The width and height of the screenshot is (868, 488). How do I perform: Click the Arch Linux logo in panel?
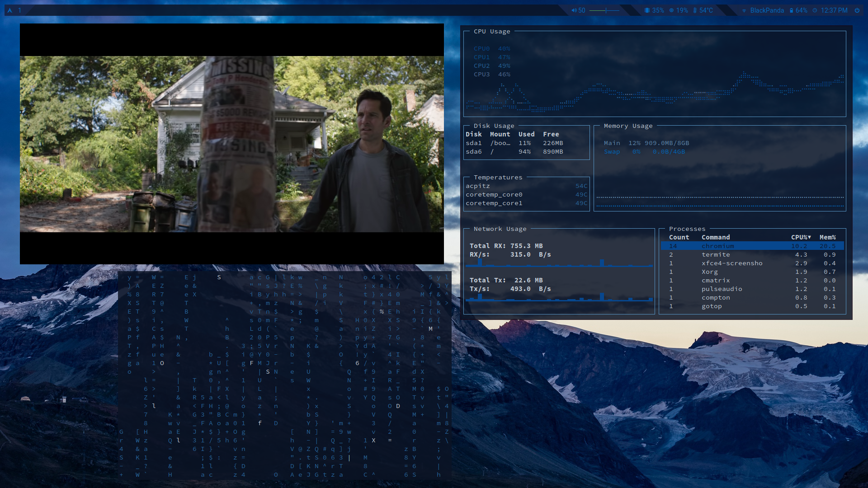[x=9, y=10]
